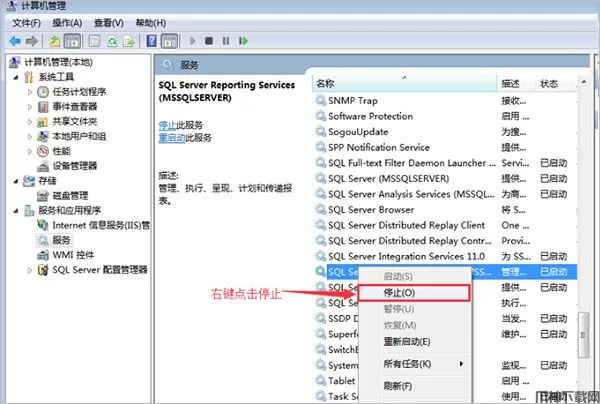The image size is (600, 404).
Task: Click the 性能 monitor icon
Action: pos(43,151)
